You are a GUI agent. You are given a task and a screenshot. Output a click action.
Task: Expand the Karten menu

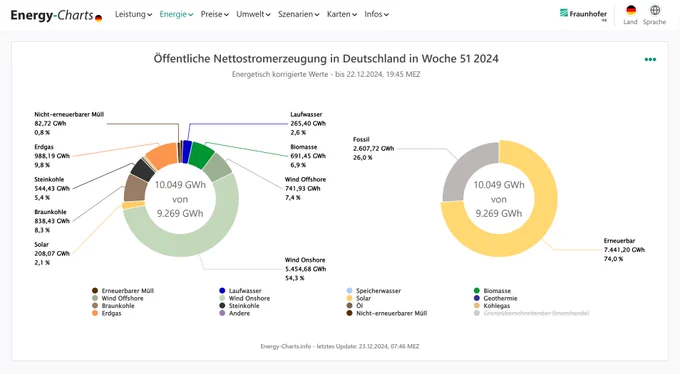coord(342,14)
